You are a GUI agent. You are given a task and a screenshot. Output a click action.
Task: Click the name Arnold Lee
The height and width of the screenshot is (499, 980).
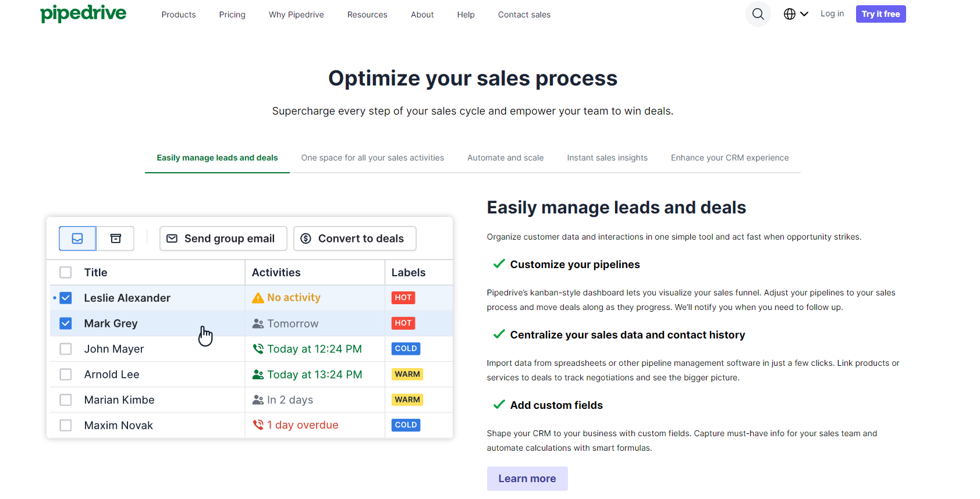(x=112, y=375)
